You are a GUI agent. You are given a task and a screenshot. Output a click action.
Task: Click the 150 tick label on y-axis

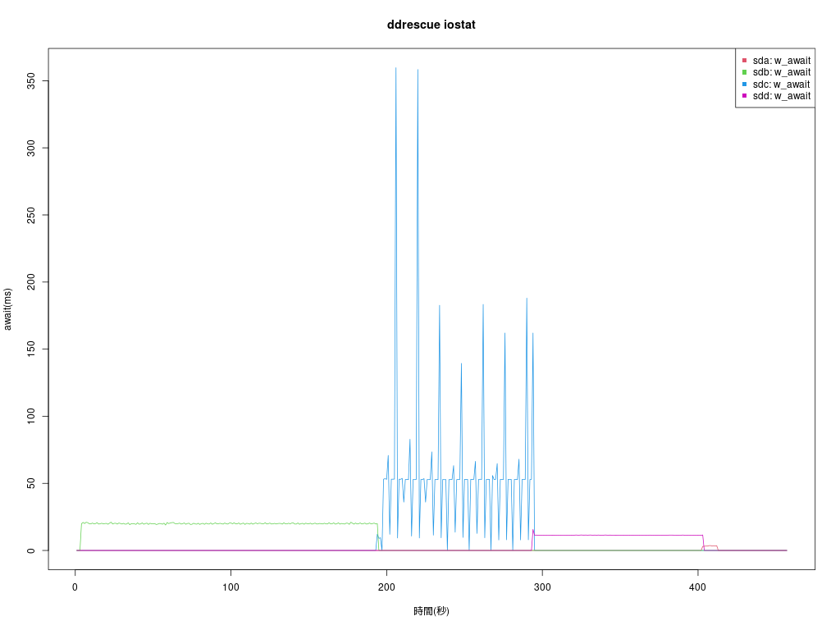tap(32, 349)
